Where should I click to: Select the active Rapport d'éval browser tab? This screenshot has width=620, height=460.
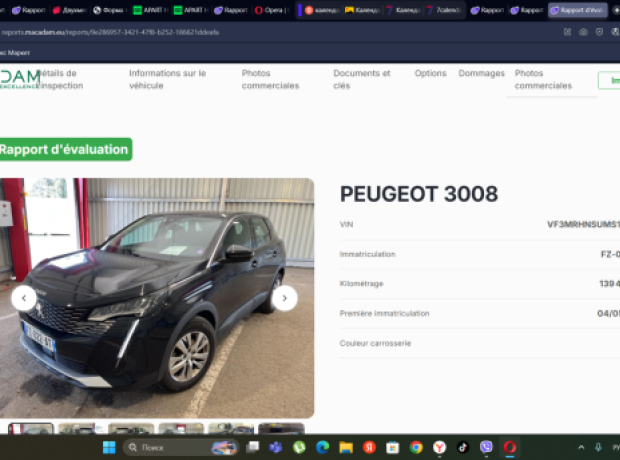[x=578, y=10]
